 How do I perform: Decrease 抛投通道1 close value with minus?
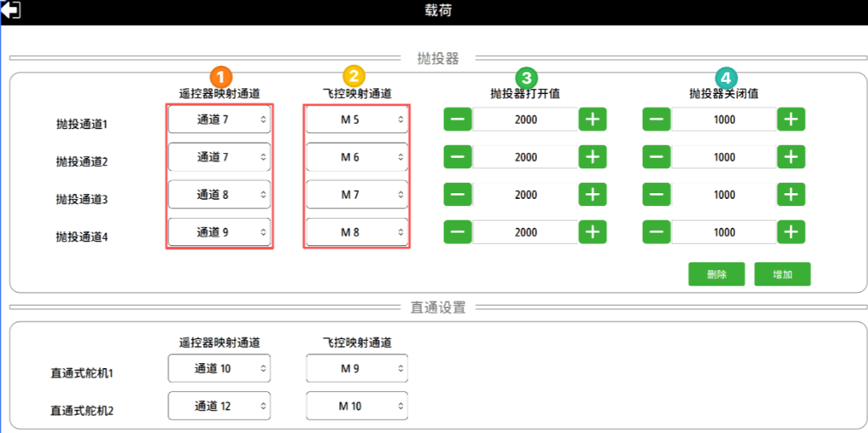click(656, 119)
